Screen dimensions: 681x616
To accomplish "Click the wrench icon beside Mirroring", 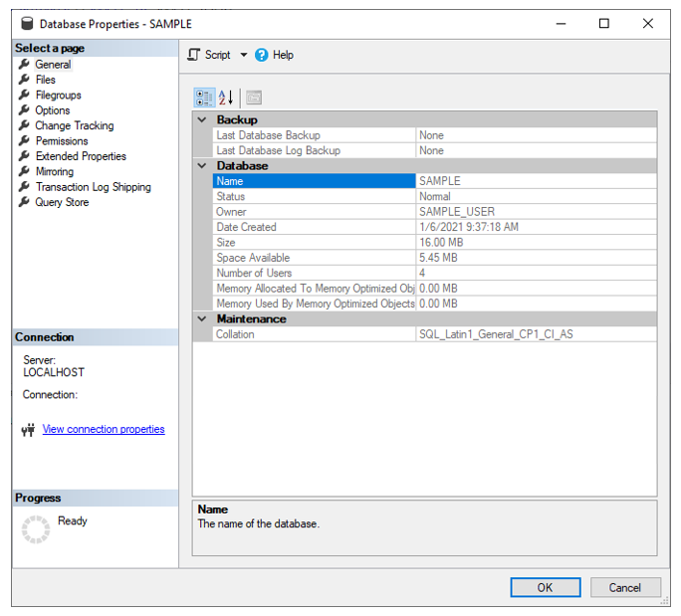I will [x=24, y=171].
